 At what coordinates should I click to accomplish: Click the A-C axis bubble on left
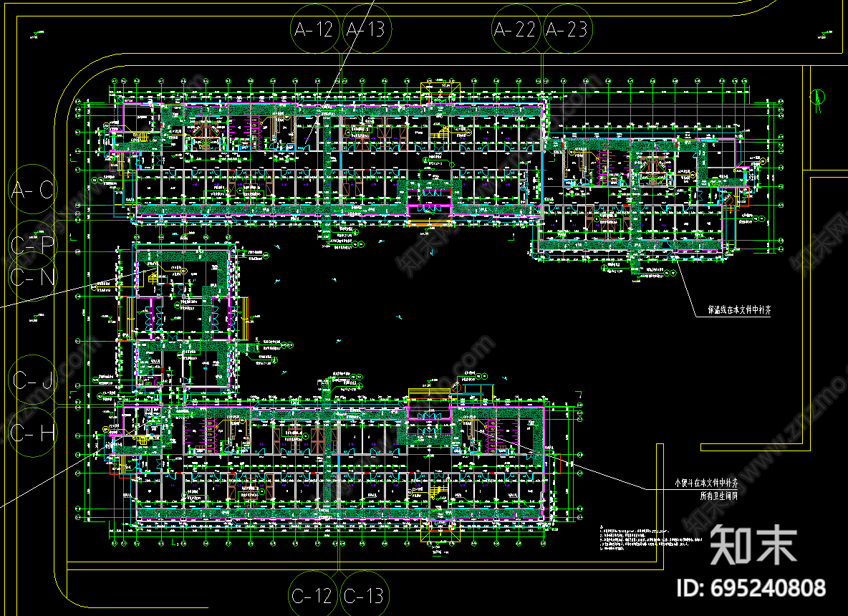[33, 191]
